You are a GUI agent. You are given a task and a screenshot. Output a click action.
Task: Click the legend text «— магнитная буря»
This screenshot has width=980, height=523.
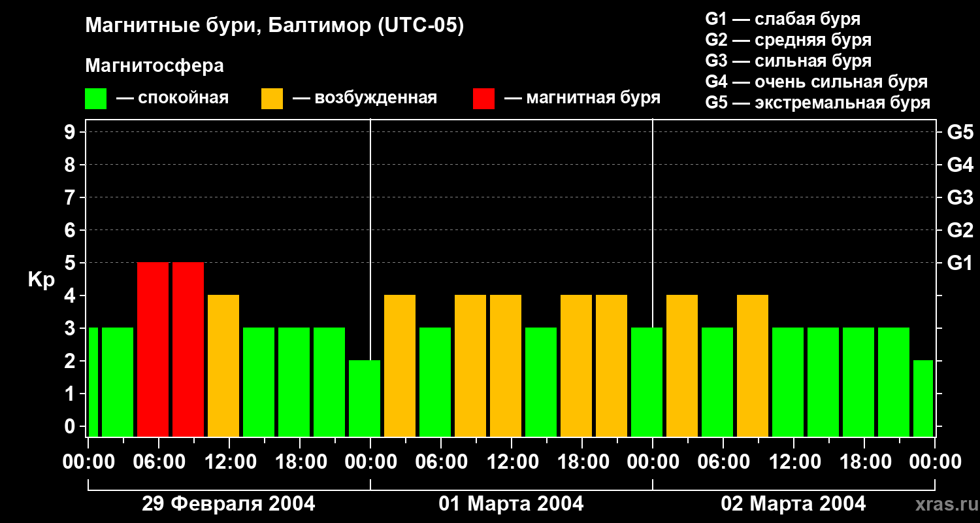click(x=582, y=98)
